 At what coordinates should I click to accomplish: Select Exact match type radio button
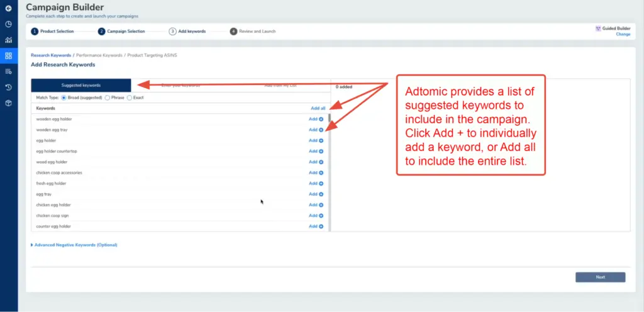(130, 97)
